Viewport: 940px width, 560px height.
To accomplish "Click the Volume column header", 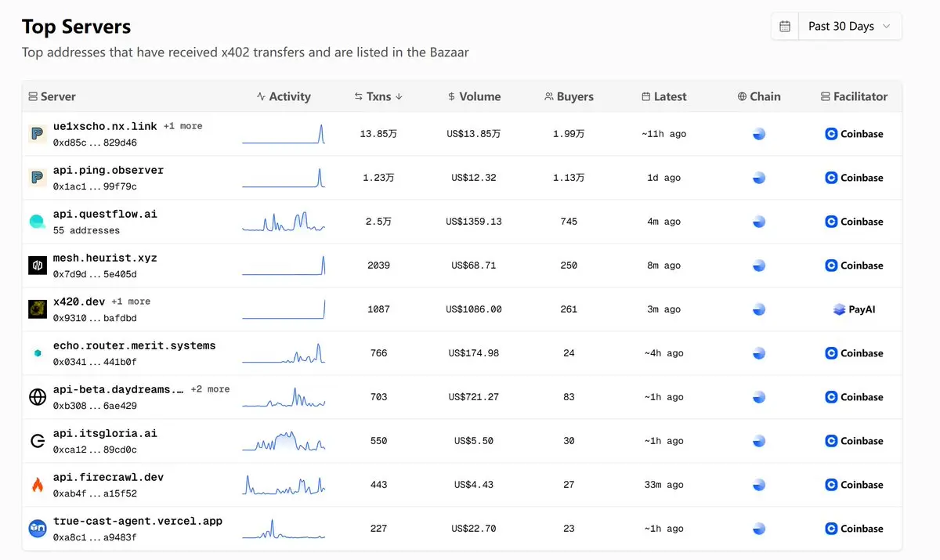I will click(474, 96).
